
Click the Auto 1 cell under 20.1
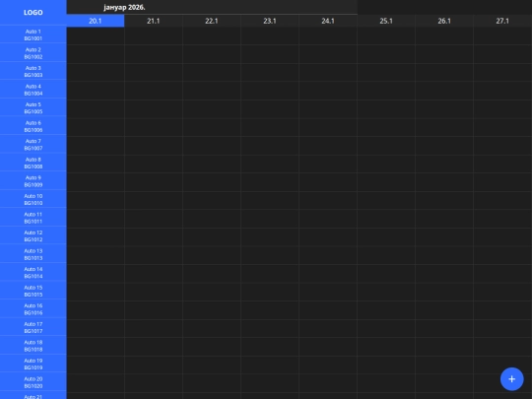click(x=96, y=35)
